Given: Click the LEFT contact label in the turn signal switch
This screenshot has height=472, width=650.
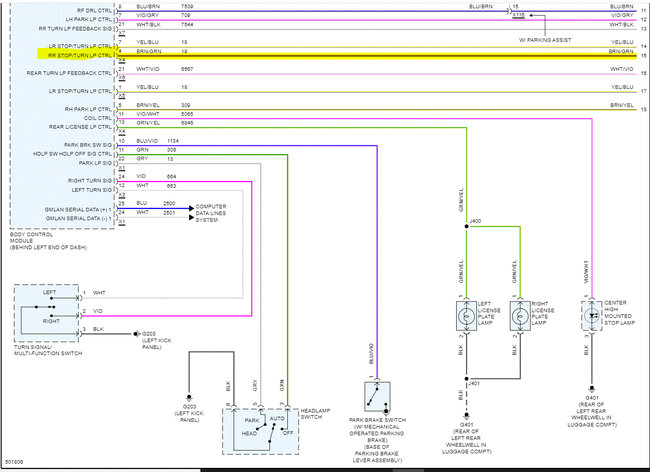Looking at the screenshot, I should (49, 292).
